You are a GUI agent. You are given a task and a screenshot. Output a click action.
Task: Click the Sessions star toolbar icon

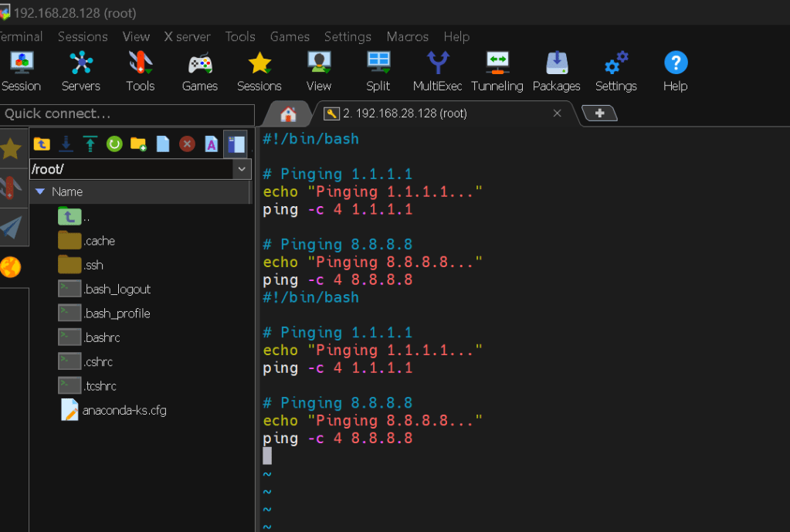coord(259,72)
